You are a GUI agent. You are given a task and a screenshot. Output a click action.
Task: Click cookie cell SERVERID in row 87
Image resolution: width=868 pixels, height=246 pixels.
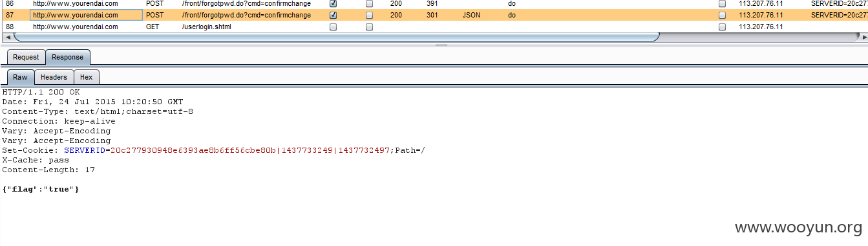(x=840, y=15)
